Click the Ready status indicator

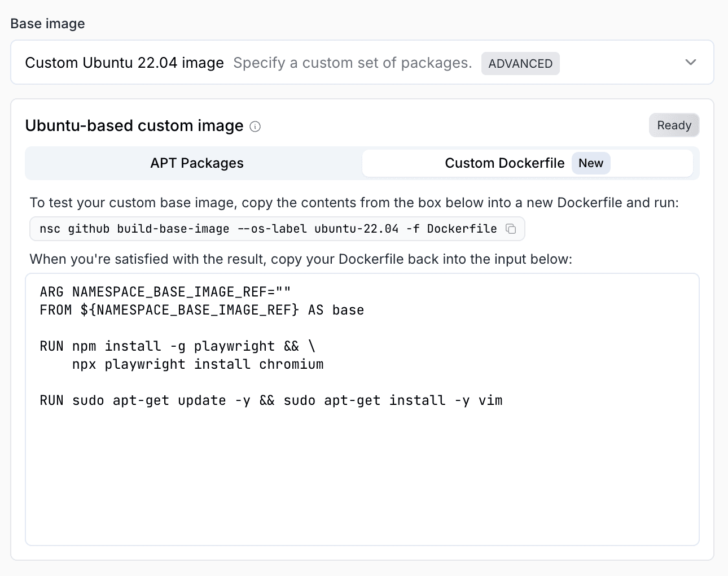tap(674, 125)
